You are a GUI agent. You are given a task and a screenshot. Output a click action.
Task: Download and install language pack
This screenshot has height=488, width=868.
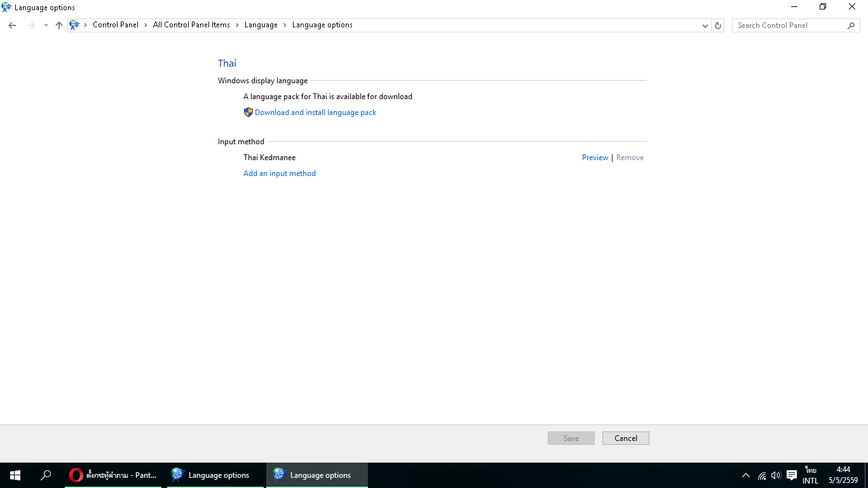[316, 112]
